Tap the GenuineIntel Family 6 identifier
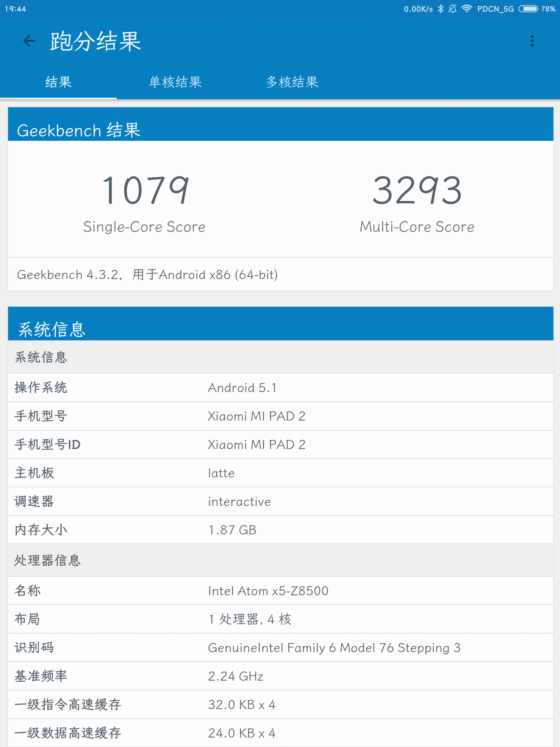560x747 pixels. tap(334, 648)
